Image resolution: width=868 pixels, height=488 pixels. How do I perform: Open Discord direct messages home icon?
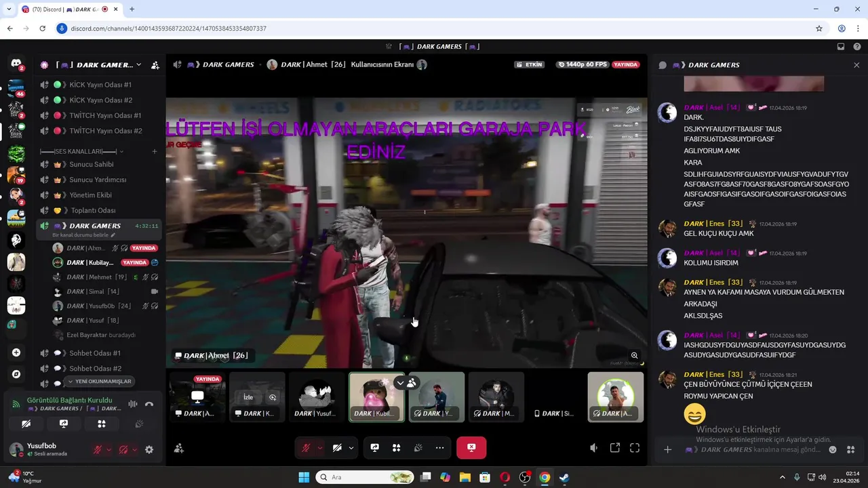click(x=16, y=64)
